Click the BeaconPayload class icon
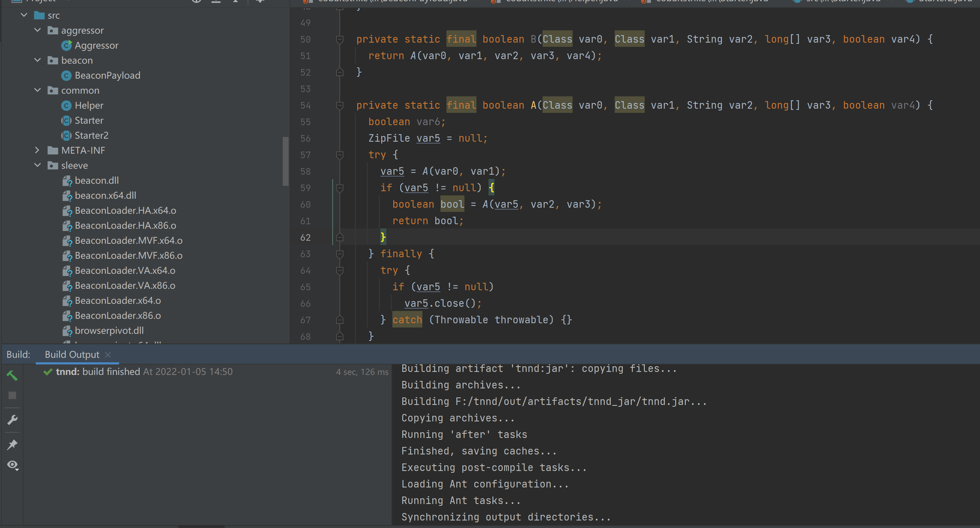980x528 pixels. tap(66, 76)
